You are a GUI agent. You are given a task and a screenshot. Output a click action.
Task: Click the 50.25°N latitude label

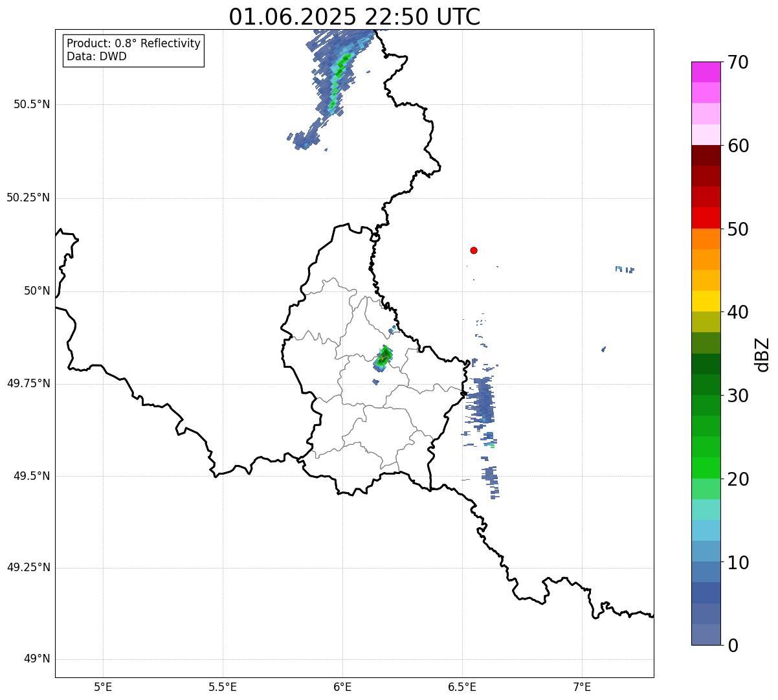[28, 198]
